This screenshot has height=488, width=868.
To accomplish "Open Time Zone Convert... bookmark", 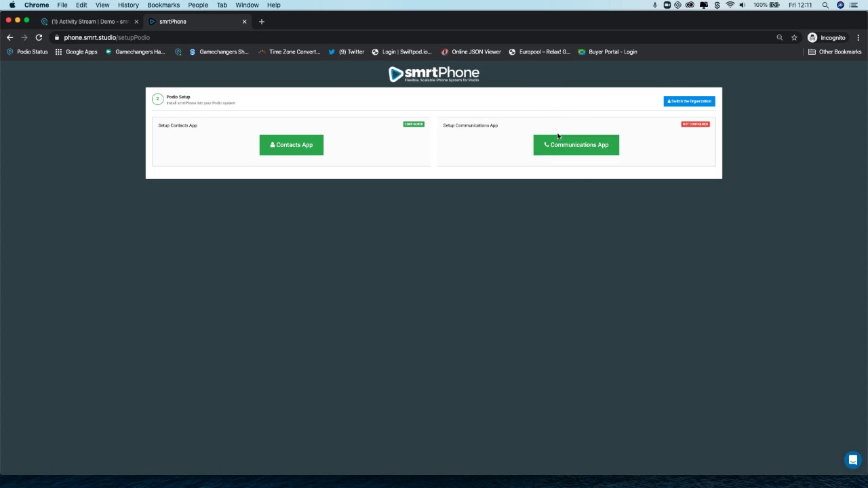I will [289, 52].
